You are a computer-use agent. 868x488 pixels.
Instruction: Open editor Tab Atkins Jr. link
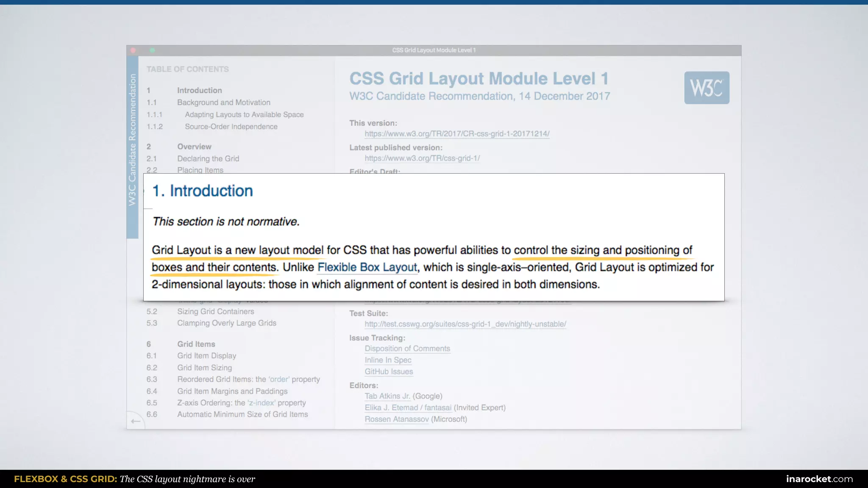[387, 396]
